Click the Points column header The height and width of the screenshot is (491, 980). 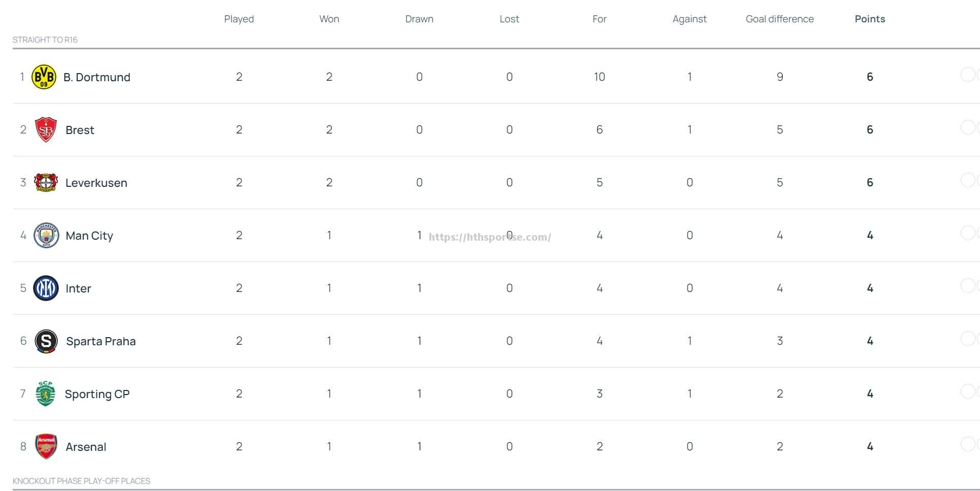click(870, 19)
